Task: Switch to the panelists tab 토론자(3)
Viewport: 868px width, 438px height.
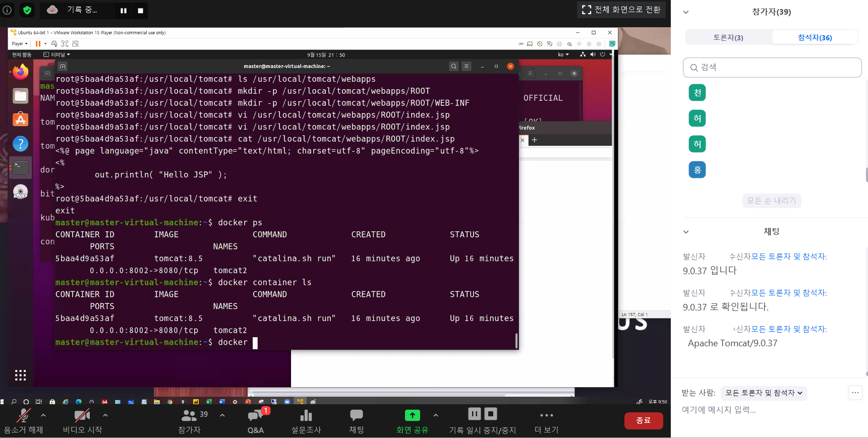Action: coord(728,37)
